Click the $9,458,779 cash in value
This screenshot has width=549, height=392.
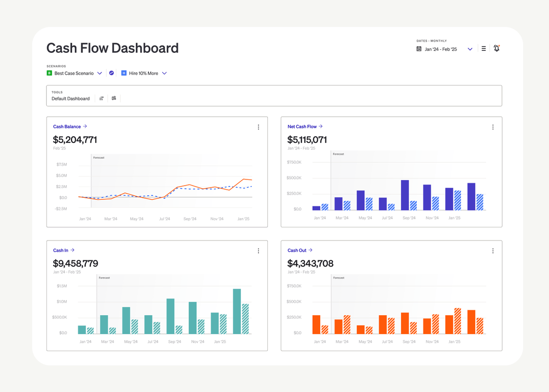point(75,263)
